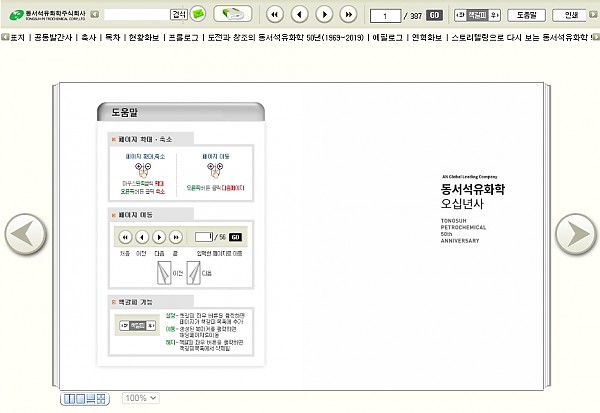Select the single-page view icon

click(x=80, y=399)
